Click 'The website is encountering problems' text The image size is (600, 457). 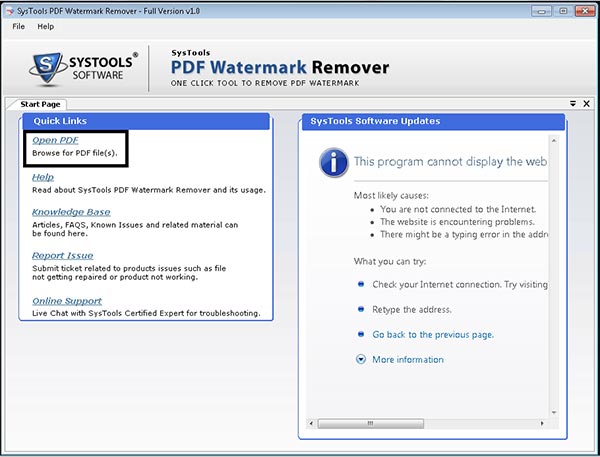click(x=457, y=222)
